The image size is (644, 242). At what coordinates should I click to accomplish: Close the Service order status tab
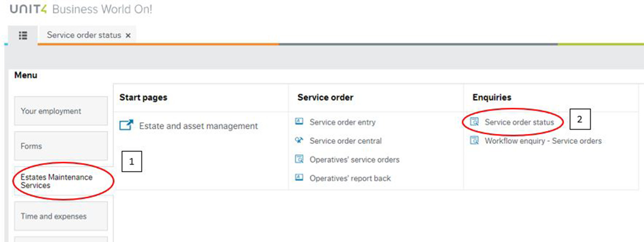click(x=128, y=35)
